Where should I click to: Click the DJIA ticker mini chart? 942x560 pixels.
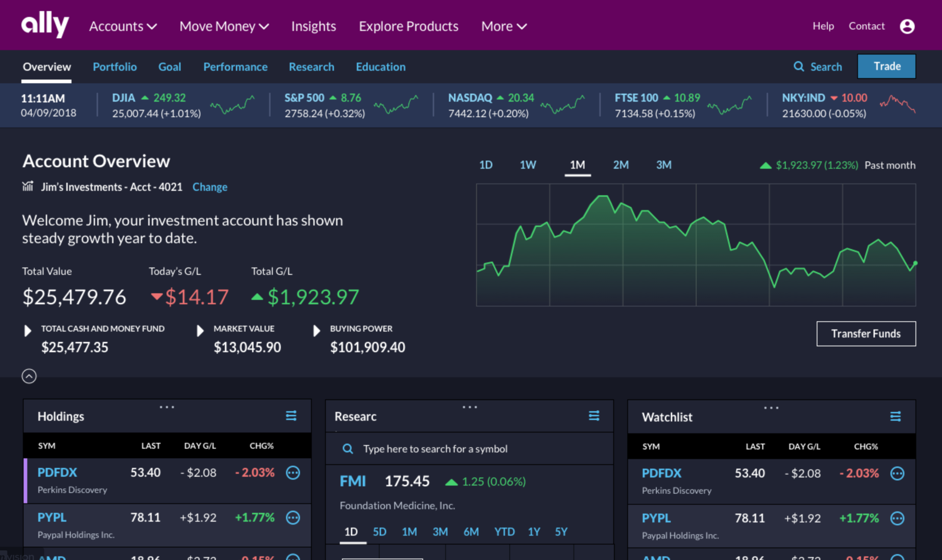pos(232,105)
